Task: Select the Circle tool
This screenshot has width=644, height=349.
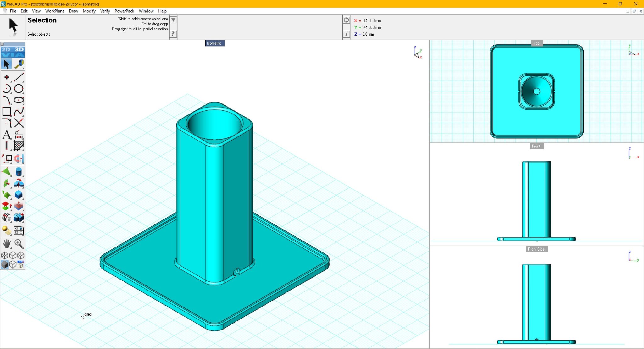Action: [19, 89]
